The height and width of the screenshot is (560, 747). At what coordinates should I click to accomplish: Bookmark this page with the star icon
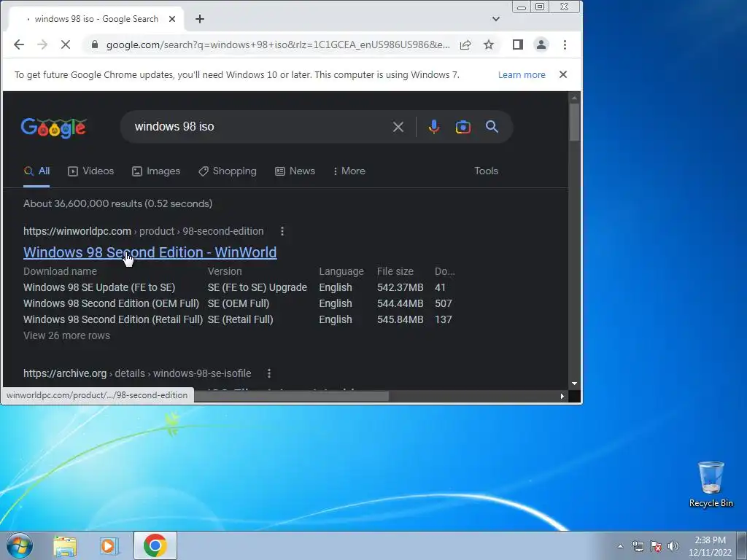[489, 44]
